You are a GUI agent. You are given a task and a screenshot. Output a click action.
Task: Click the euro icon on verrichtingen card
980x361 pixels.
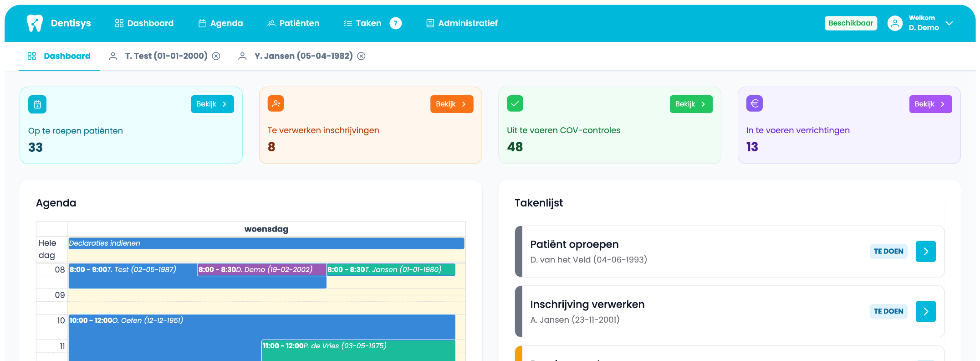755,103
